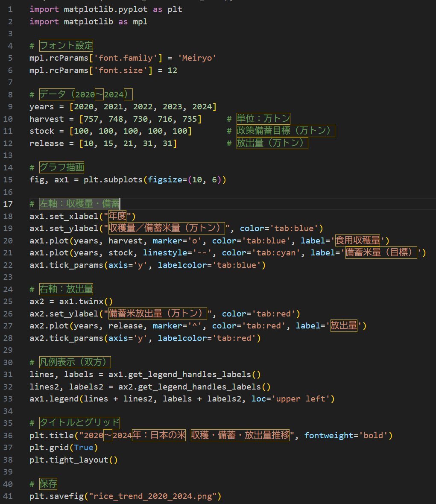Click 'lines2, labels2' on line 32
The image size is (436, 504).
click(66, 387)
